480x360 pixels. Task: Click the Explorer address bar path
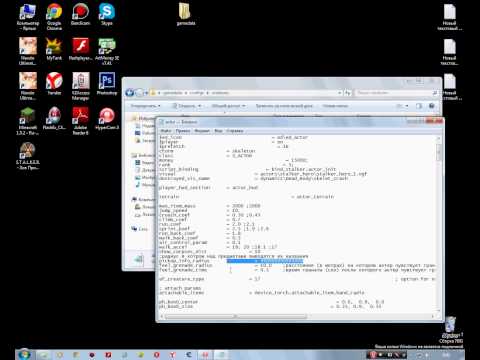coord(245,93)
